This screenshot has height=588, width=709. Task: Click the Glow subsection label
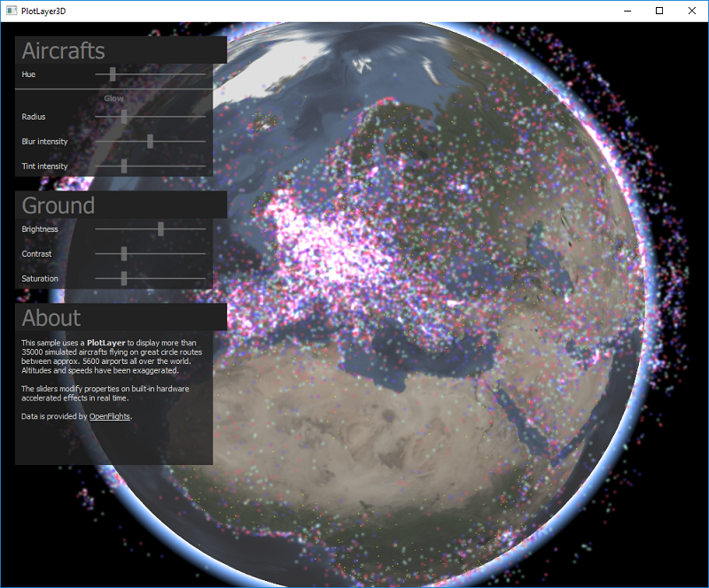(113, 97)
